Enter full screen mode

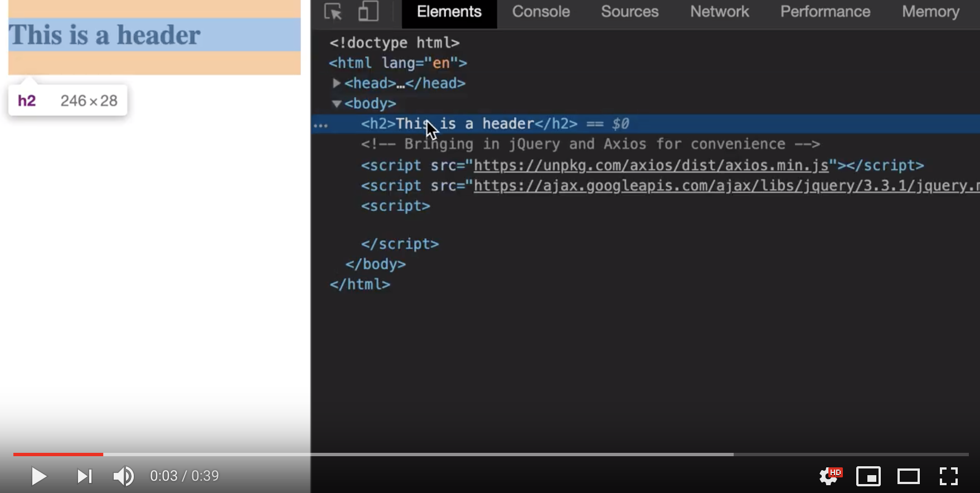pyautogui.click(x=949, y=476)
